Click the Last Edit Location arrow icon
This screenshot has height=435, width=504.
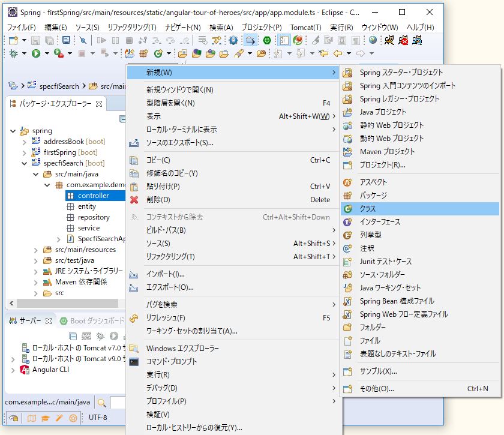click(323, 53)
